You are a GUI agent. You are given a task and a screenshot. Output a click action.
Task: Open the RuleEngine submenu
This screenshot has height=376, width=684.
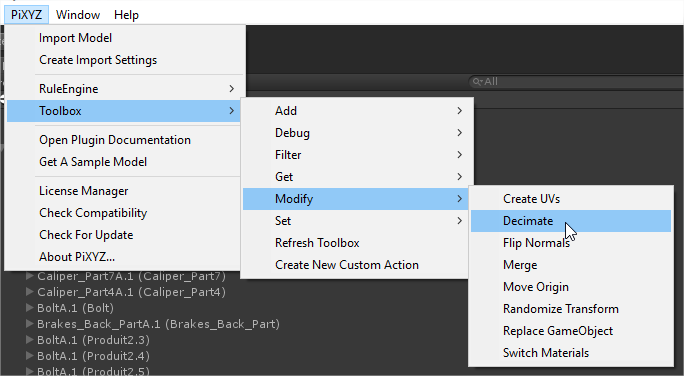point(124,89)
